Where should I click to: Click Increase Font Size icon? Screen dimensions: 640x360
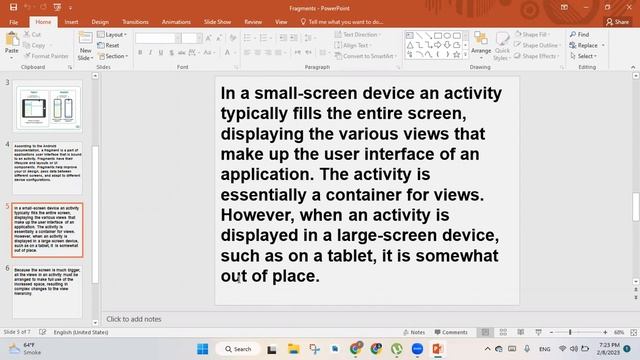coord(209,38)
